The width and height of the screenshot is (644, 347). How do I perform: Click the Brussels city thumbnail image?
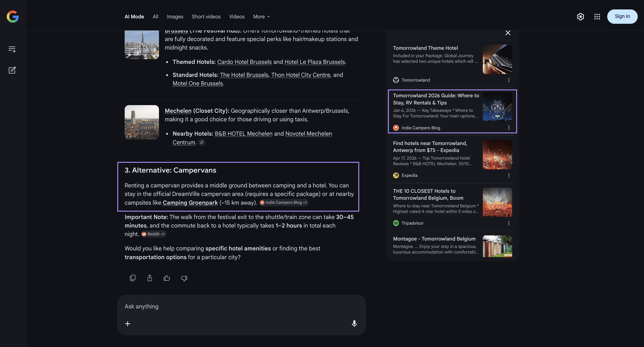click(x=142, y=45)
